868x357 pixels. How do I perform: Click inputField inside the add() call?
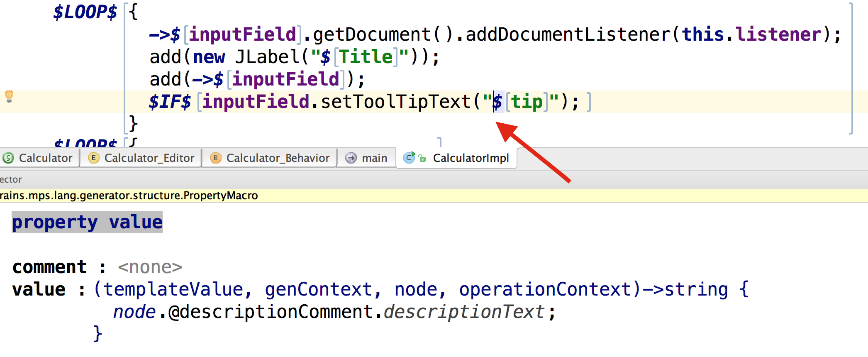click(286, 79)
